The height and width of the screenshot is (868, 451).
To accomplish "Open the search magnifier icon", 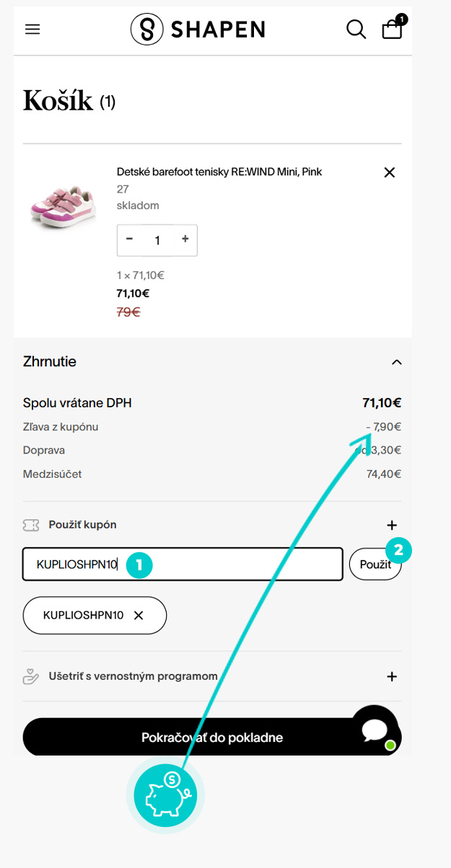I will 356,30.
